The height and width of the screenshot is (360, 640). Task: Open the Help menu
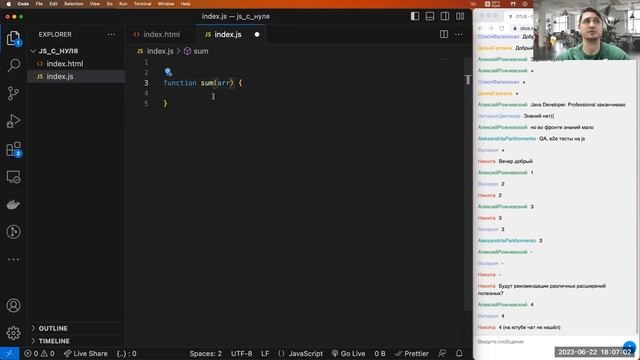pos(185,4)
